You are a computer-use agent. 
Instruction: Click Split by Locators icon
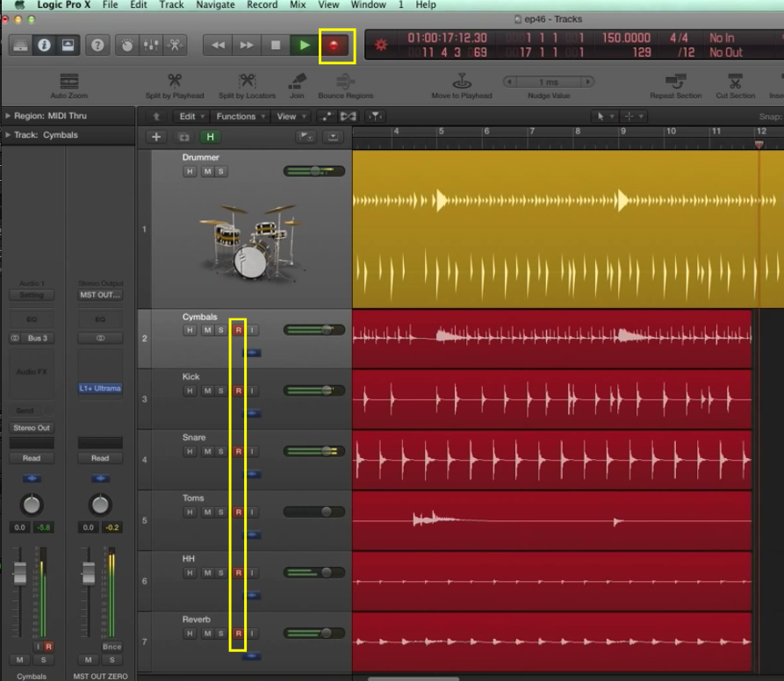point(247,81)
